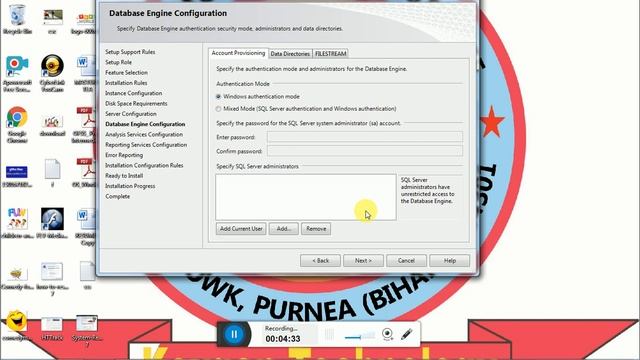This screenshot has width=640, height=360.
Task: Adjust the recorder volume slider
Action: [359, 336]
